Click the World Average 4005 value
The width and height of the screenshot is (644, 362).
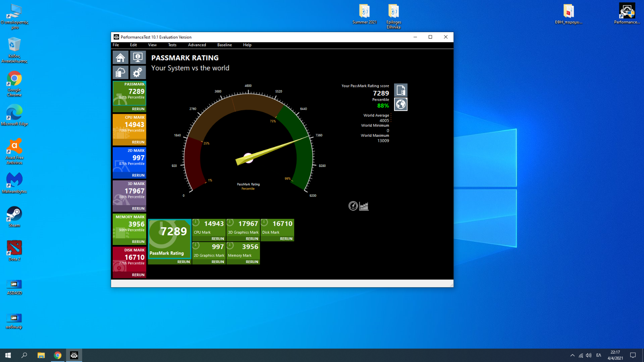point(384,121)
